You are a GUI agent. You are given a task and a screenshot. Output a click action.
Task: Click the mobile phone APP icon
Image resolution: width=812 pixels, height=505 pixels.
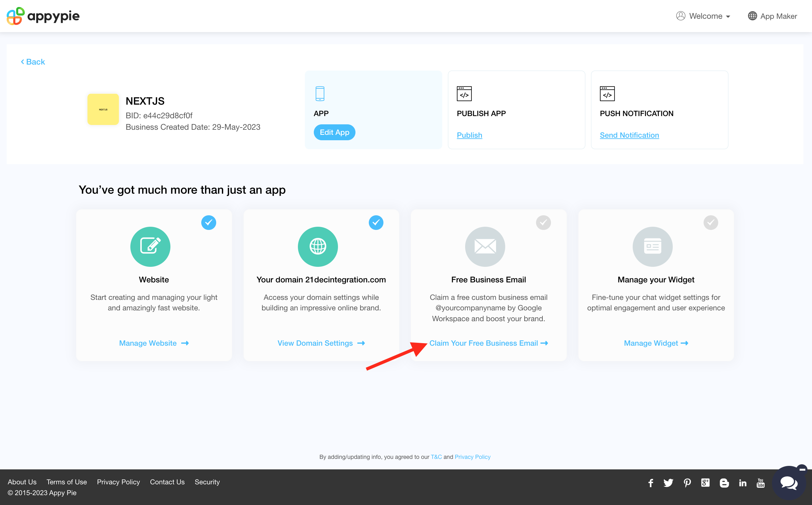click(320, 93)
